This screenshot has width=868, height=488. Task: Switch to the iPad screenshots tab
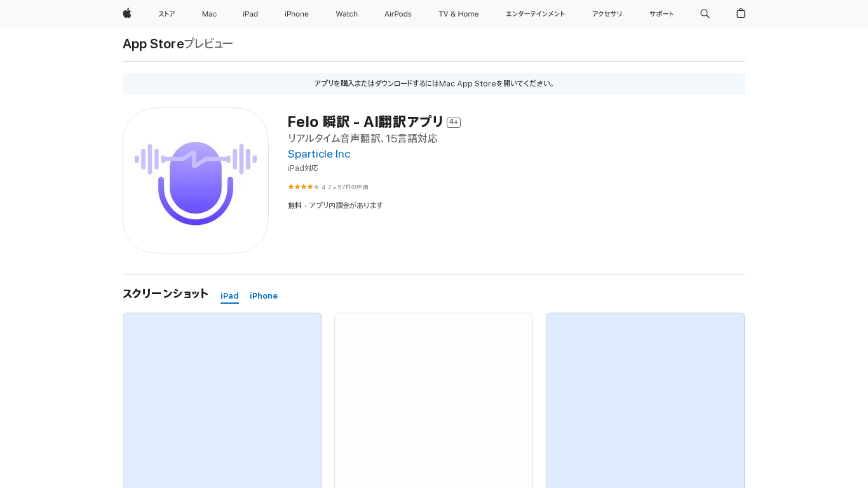[x=229, y=296]
